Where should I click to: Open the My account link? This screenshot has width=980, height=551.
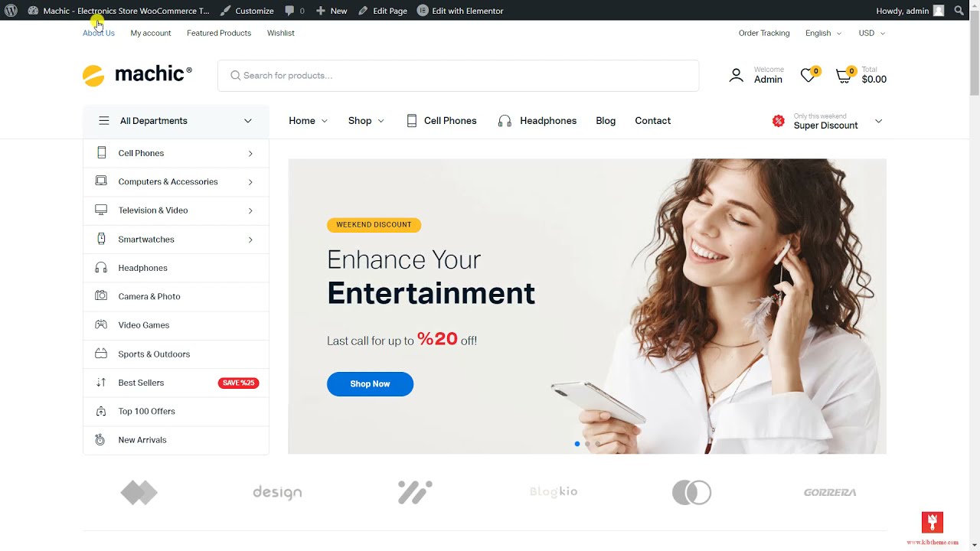pyautogui.click(x=151, y=33)
